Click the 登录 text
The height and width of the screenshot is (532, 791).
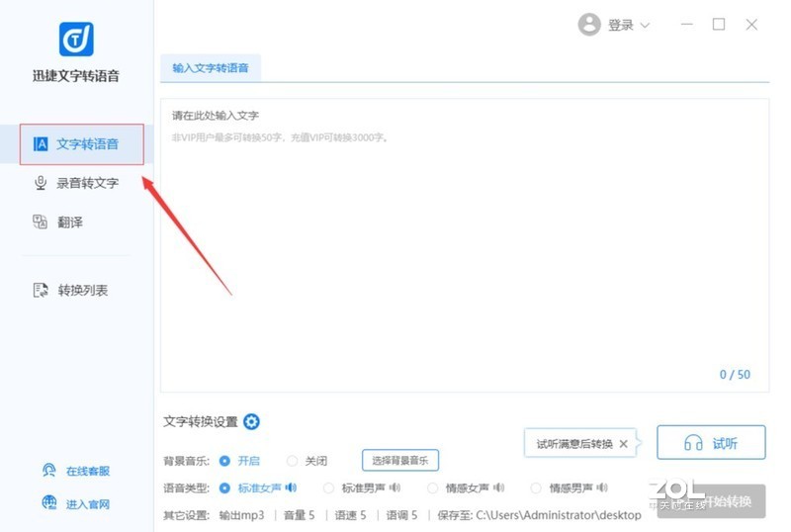click(x=621, y=25)
